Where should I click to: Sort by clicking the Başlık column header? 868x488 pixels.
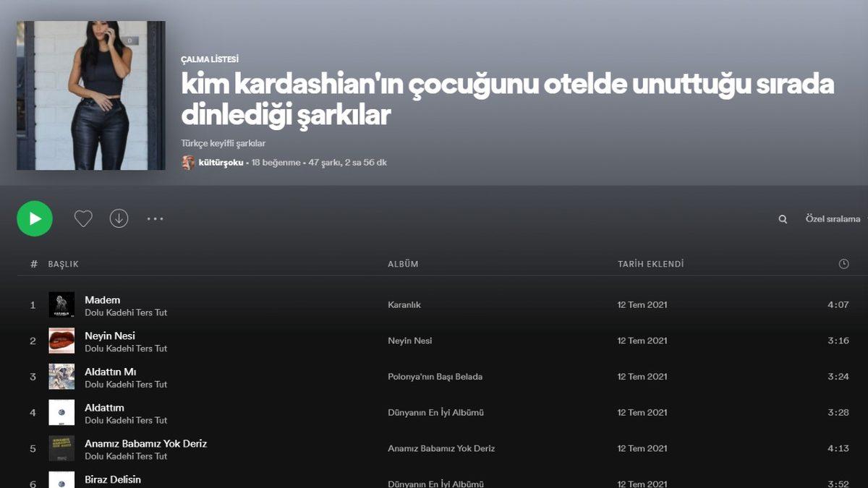pos(62,264)
